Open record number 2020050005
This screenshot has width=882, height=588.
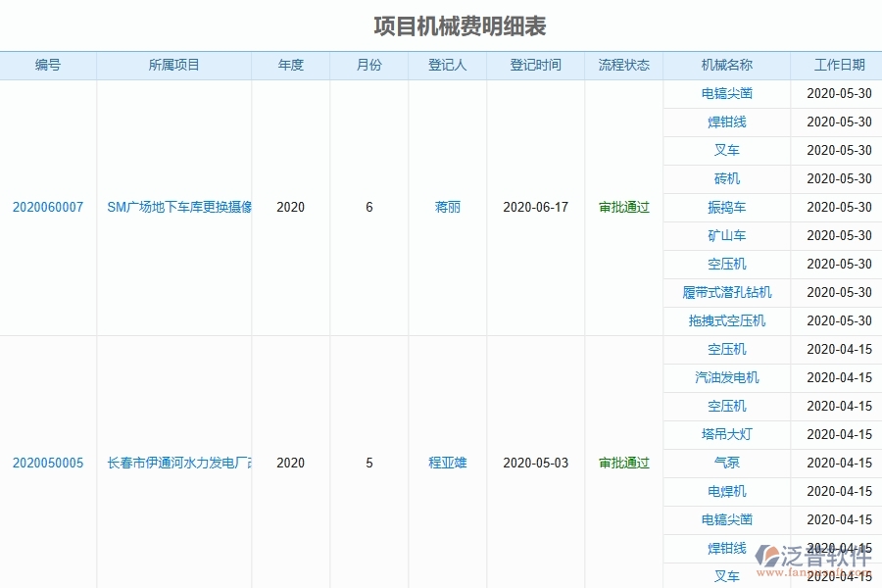[48, 464]
